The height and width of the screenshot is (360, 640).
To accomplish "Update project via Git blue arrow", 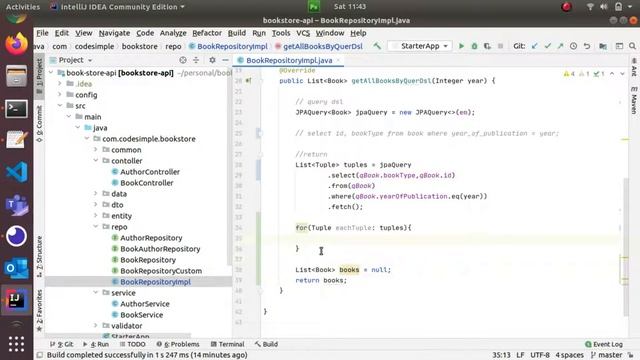I will point(534,46).
